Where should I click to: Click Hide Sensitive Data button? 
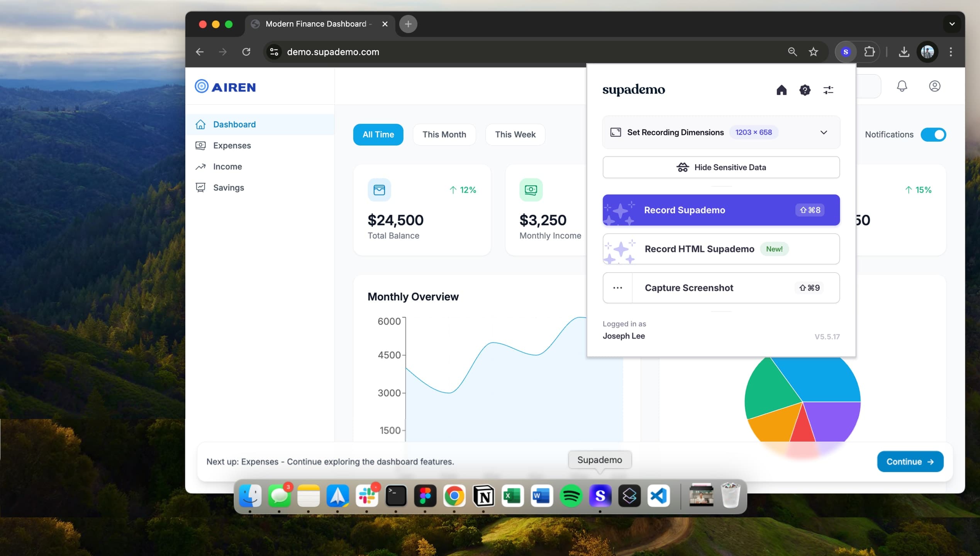(x=721, y=167)
